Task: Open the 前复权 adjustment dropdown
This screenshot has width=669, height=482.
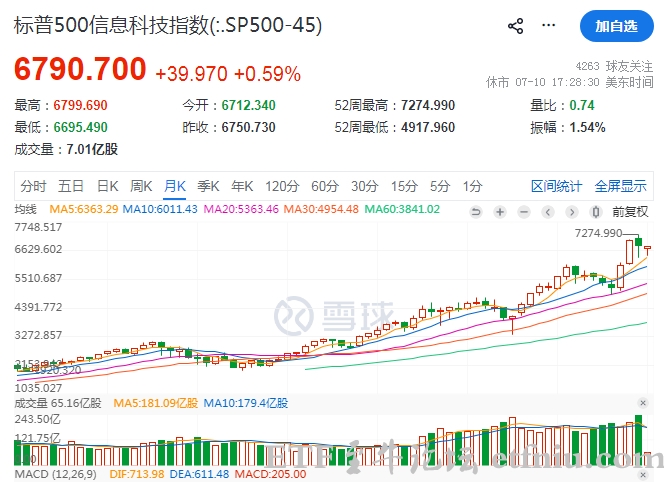Action: (630, 212)
